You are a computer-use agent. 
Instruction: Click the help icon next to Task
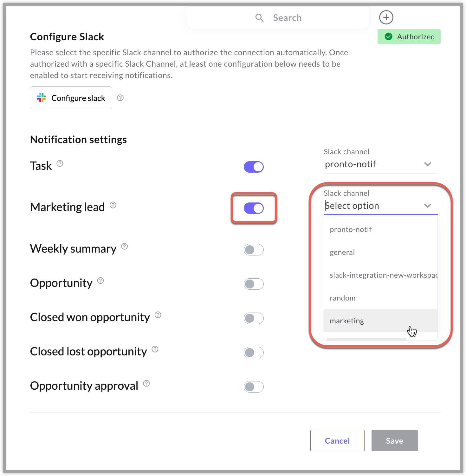[x=60, y=163]
